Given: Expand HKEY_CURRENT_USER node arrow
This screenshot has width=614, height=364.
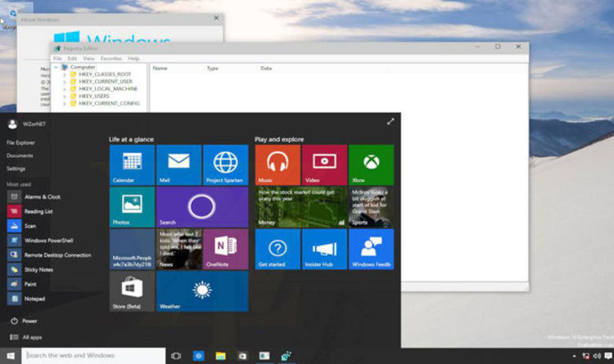Looking at the screenshot, I should pyautogui.click(x=65, y=82).
